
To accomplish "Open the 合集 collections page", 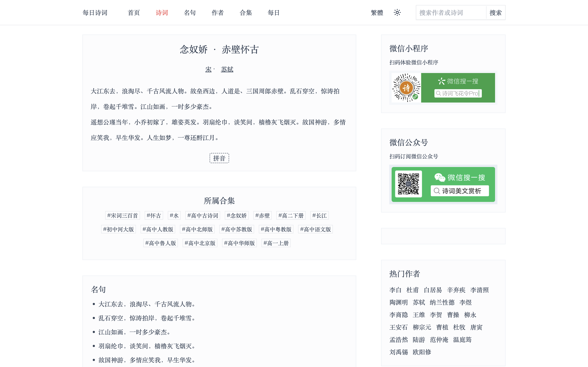I will (x=246, y=12).
